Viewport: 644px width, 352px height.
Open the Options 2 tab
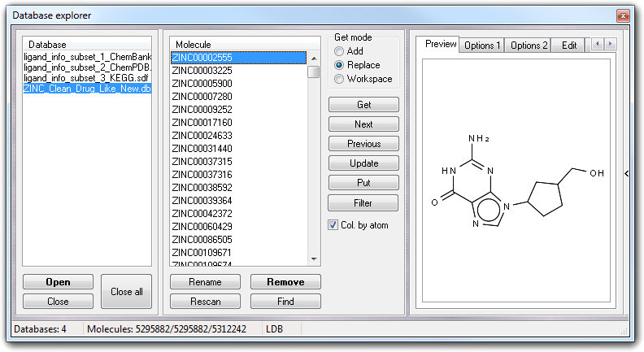click(x=529, y=46)
